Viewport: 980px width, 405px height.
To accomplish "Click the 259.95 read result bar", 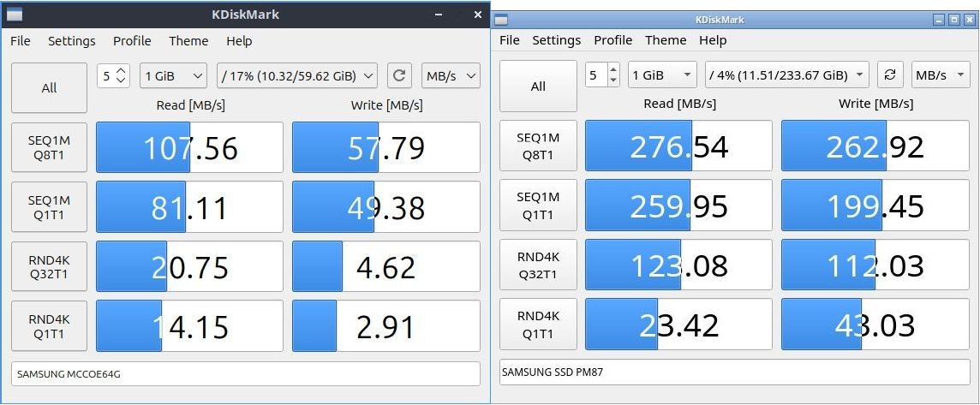I will point(678,205).
